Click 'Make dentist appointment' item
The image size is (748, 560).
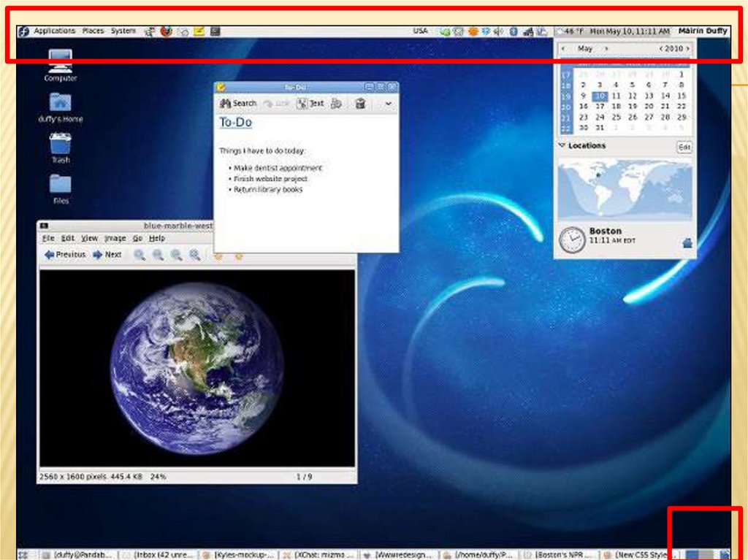tap(278, 168)
